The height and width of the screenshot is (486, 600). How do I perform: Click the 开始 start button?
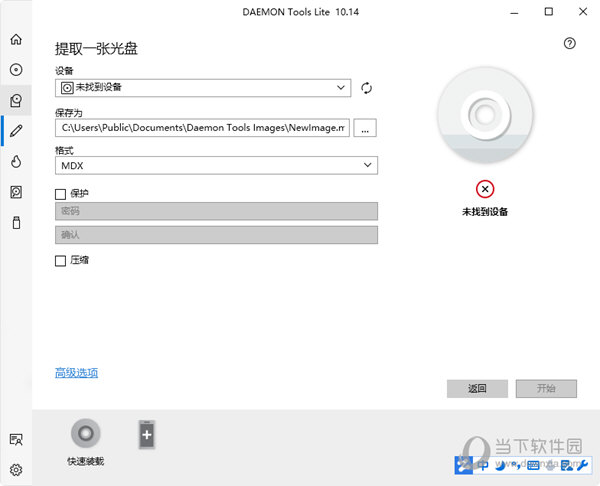click(546, 388)
